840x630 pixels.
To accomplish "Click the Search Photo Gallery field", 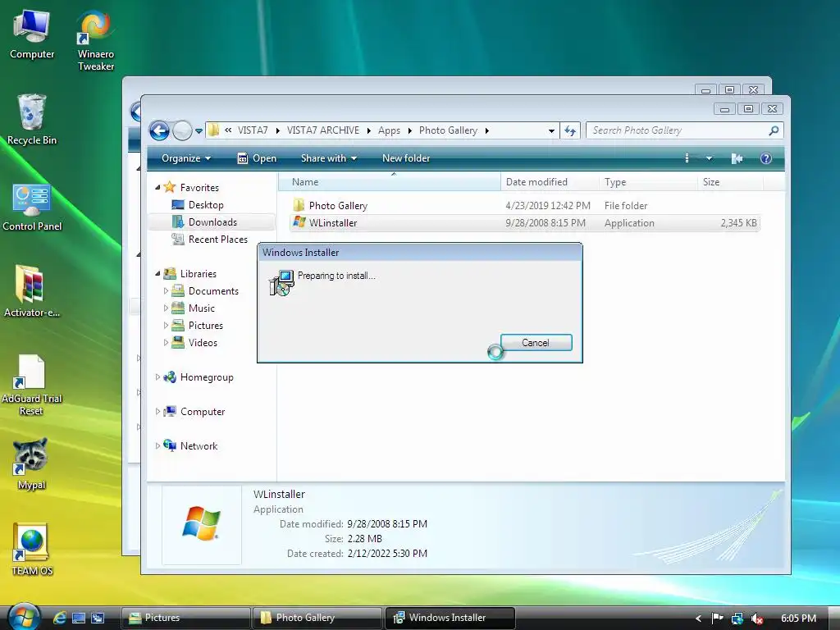I will pos(678,130).
